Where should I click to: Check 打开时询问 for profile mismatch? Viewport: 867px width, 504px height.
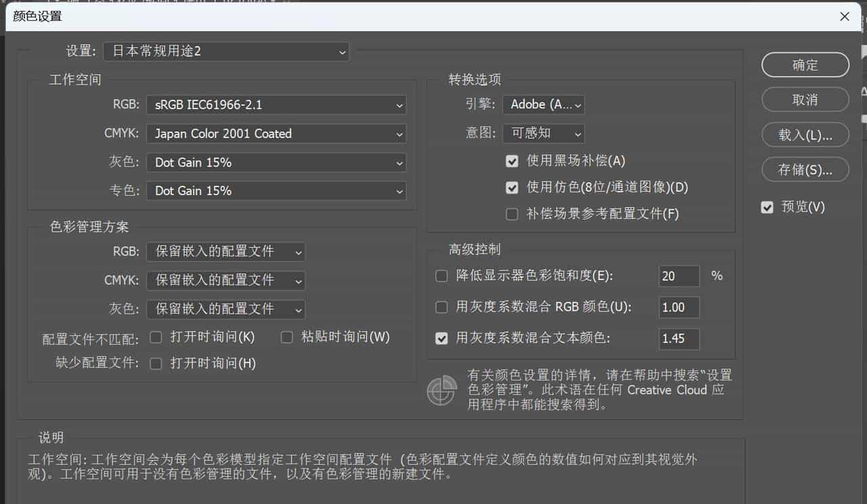(x=155, y=337)
